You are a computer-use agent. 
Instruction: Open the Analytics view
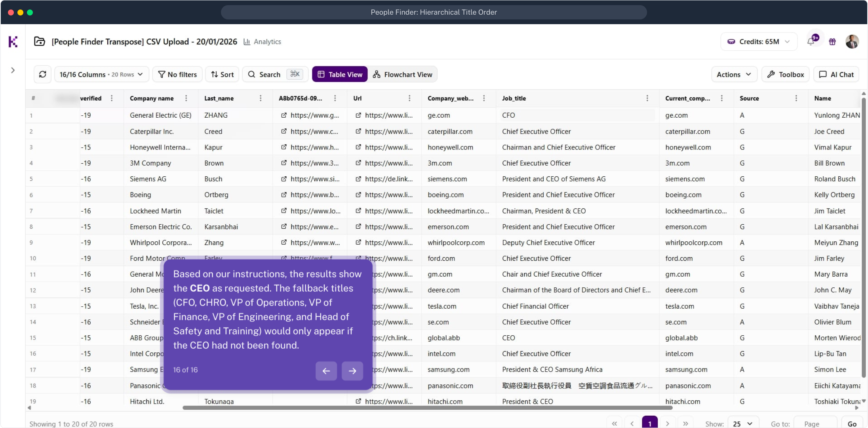tap(262, 42)
